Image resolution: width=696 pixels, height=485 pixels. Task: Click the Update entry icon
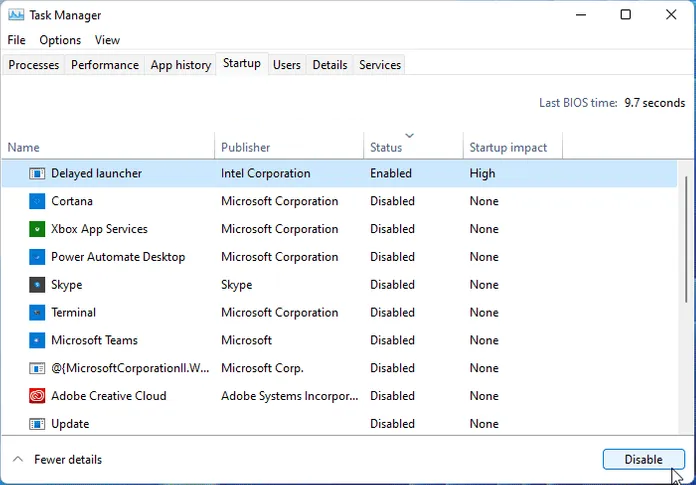[x=37, y=424]
